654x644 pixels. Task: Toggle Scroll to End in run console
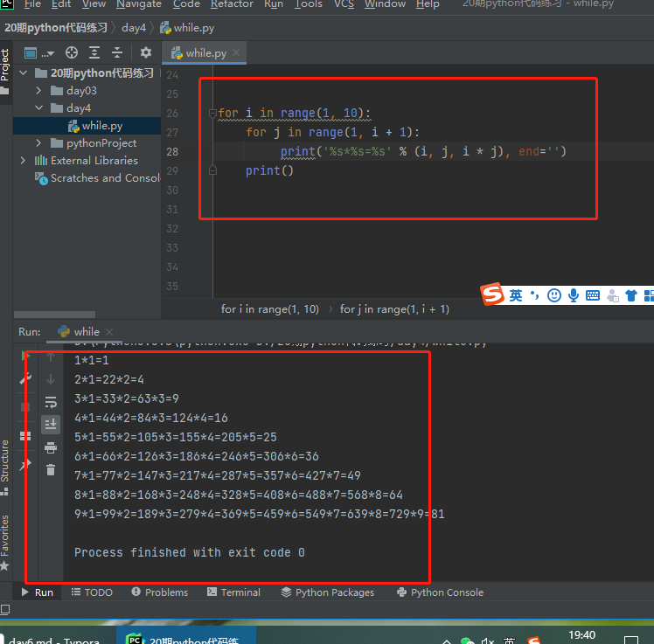51,425
